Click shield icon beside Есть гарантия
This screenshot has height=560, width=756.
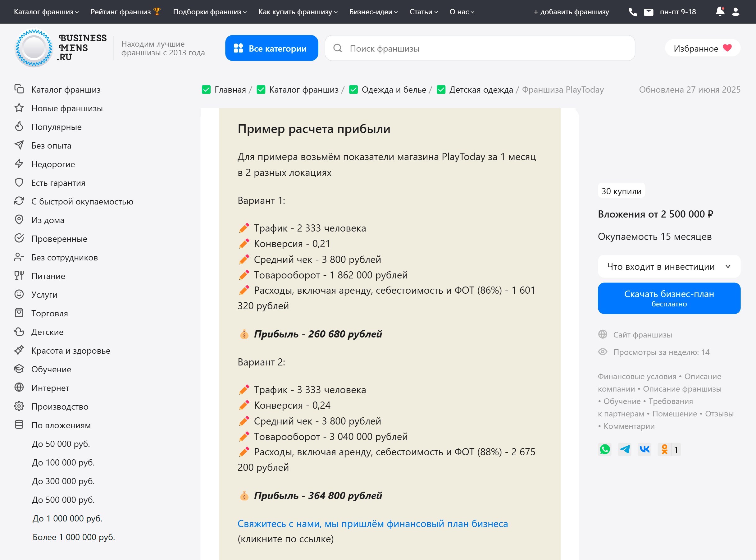pos(19,182)
